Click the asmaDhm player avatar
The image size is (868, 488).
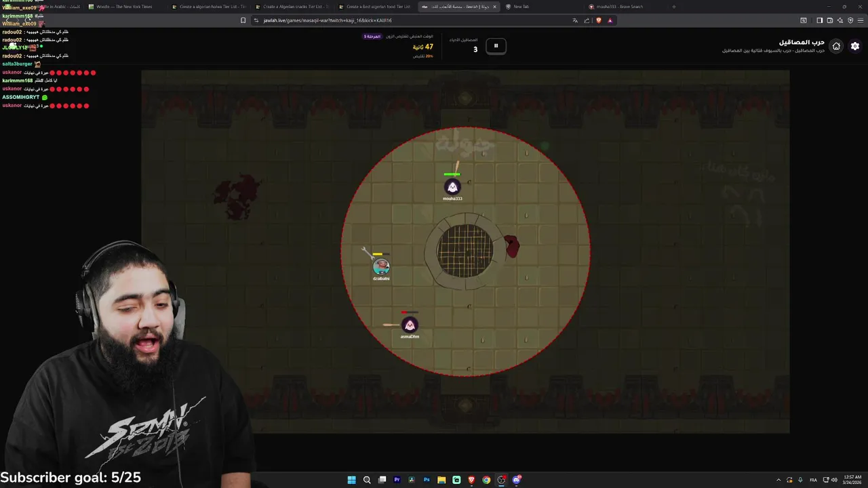click(x=410, y=325)
